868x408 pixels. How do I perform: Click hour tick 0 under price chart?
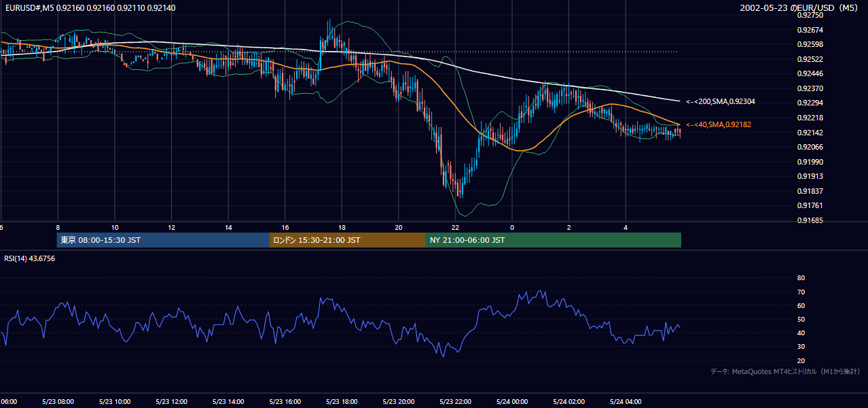(512, 227)
